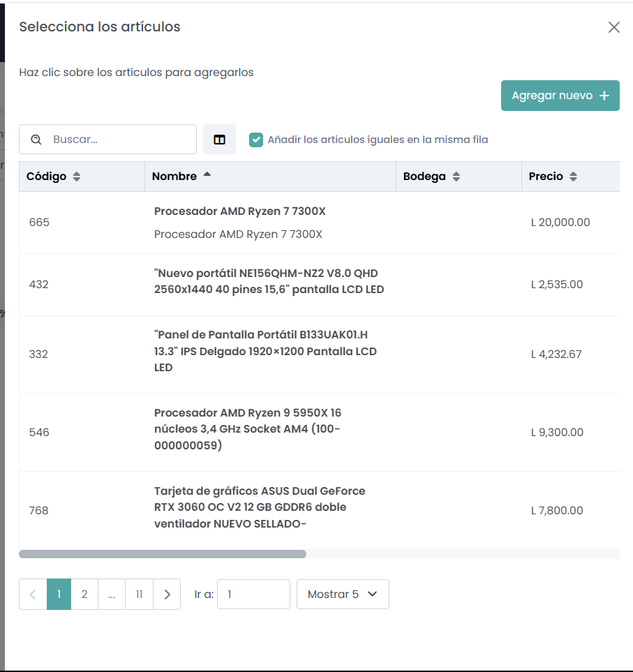Click the Agregar nuevo button
Image resolution: width=633 pixels, height=672 pixels.
point(560,96)
